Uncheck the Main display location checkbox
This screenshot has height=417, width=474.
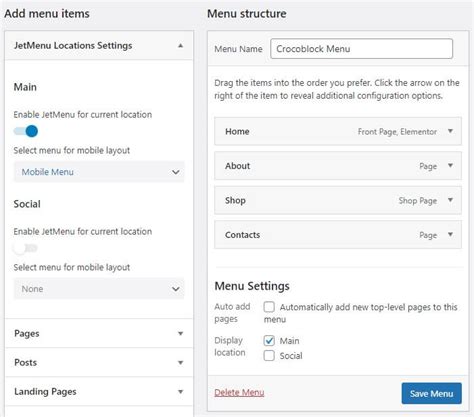(x=269, y=341)
